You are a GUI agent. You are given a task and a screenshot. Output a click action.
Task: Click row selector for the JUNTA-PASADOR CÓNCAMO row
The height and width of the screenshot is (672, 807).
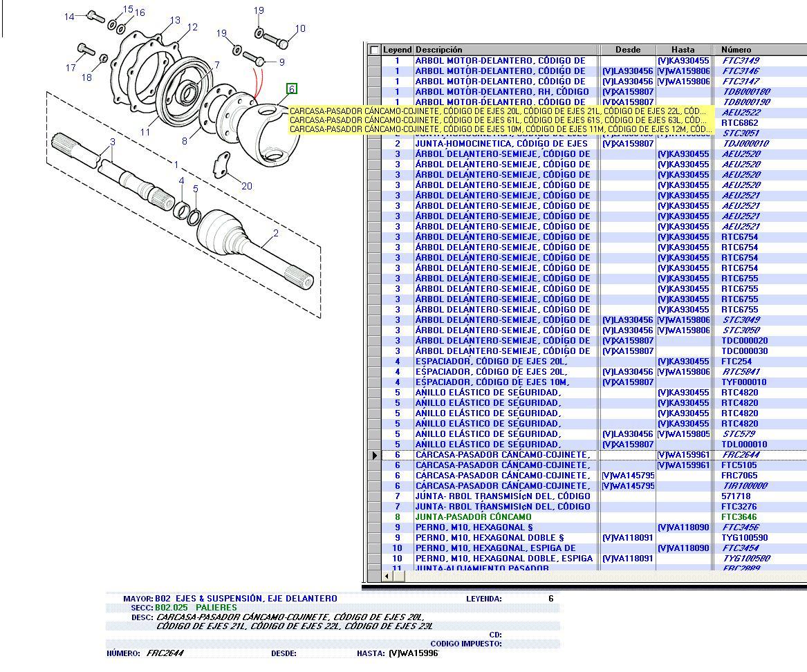(x=374, y=517)
